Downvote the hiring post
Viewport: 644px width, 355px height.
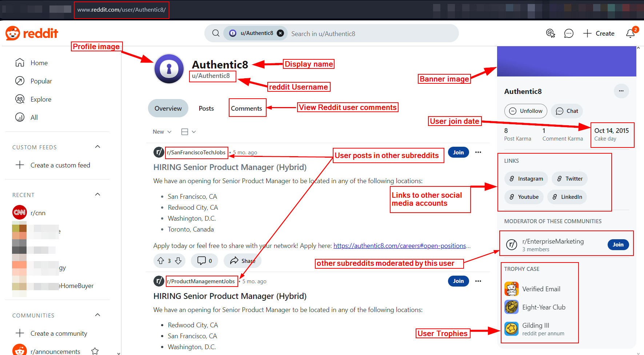178,260
